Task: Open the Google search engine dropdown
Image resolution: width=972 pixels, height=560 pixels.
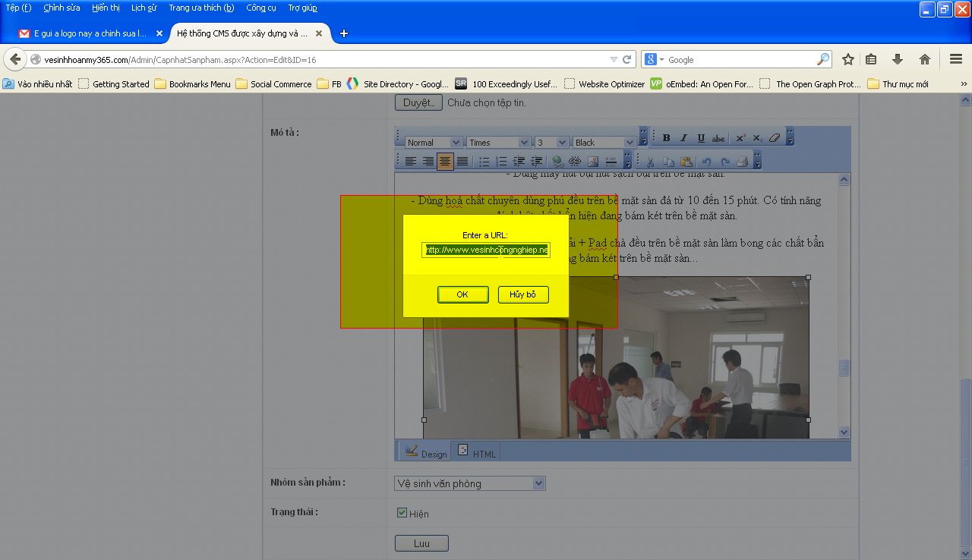Action: [661, 59]
